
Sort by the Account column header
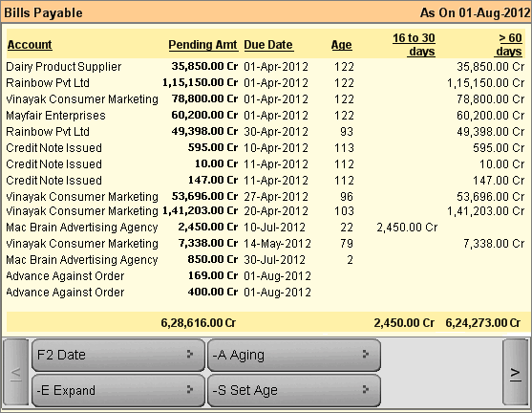pyautogui.click(x=30, y=45)
